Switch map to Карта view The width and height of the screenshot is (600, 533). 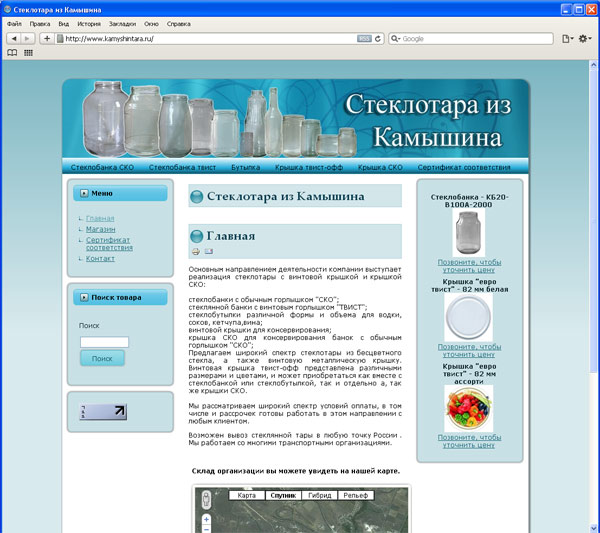coord(247,495)
